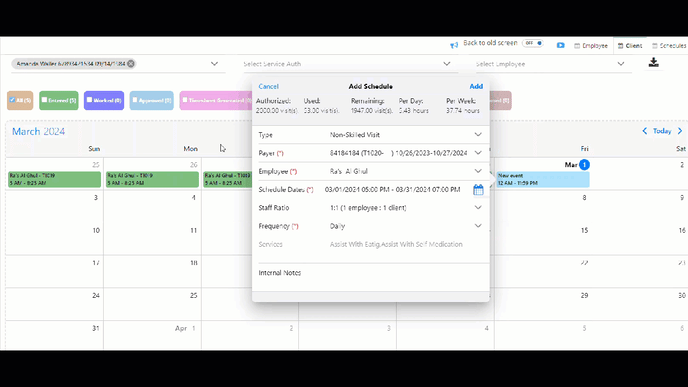Go to previous month arrow
This screenshot has width=688, height=387.
(x=645, y=131)
